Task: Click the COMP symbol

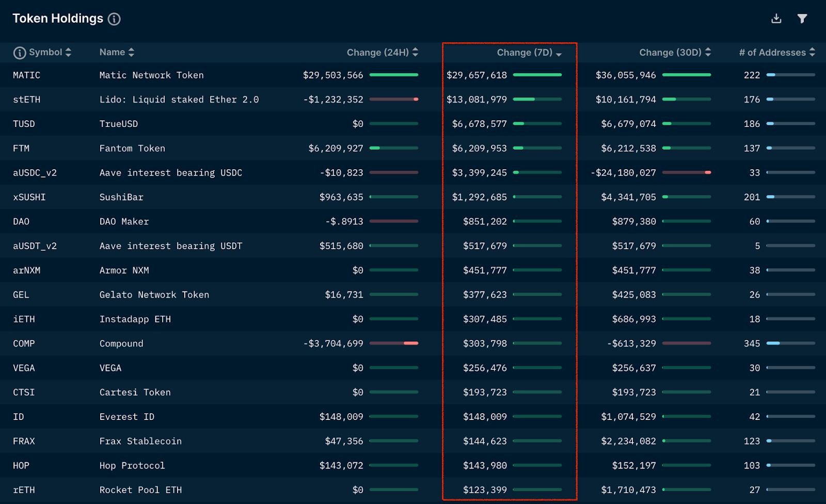Action: [x=24, y=344]
